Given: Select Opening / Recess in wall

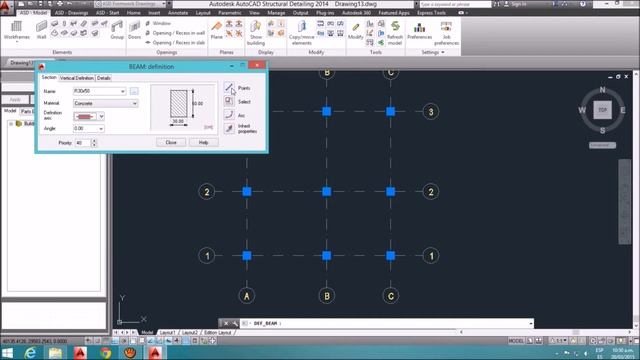Looking at the screenshot, I should [175, 33].
